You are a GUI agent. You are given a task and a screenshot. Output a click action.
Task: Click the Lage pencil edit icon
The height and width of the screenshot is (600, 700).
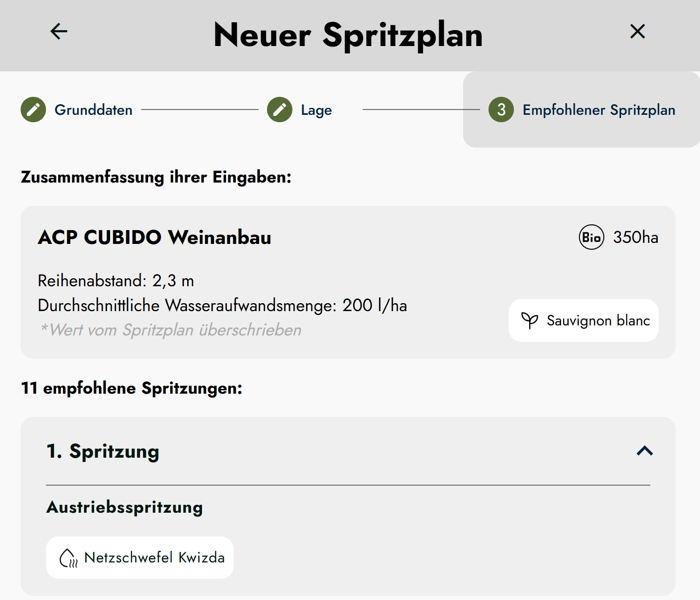click(280, 110)
